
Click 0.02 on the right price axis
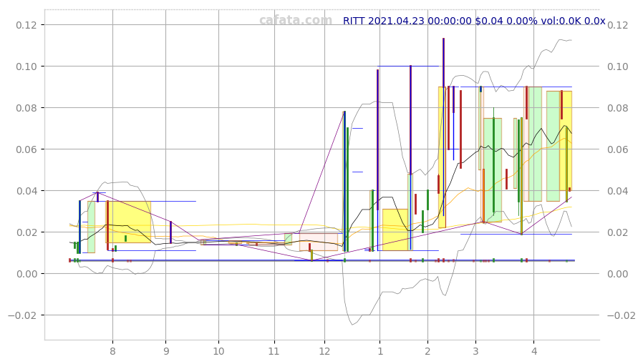[x=617, y=232]
